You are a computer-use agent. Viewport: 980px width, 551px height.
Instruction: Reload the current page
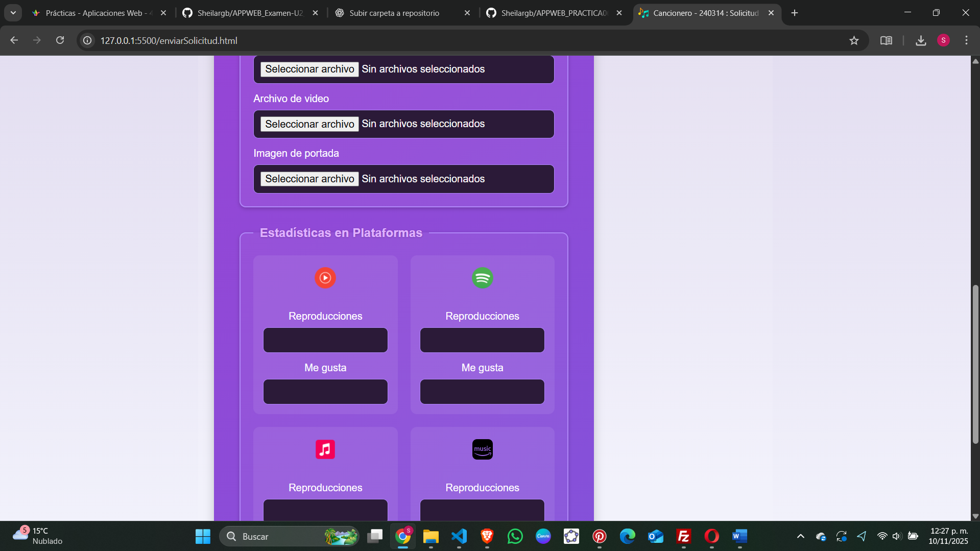point(60,40)
